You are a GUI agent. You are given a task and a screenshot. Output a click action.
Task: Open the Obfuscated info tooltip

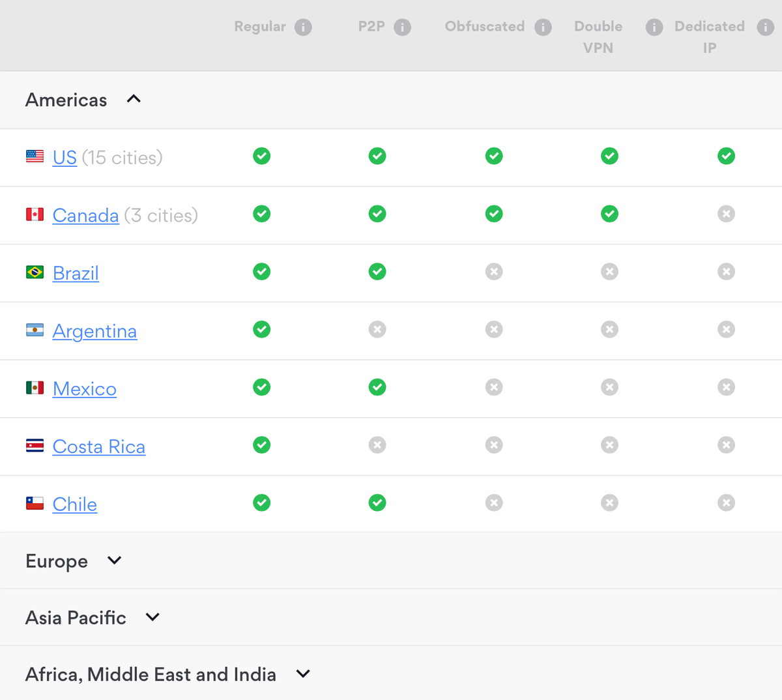click(x=544, y=27)
